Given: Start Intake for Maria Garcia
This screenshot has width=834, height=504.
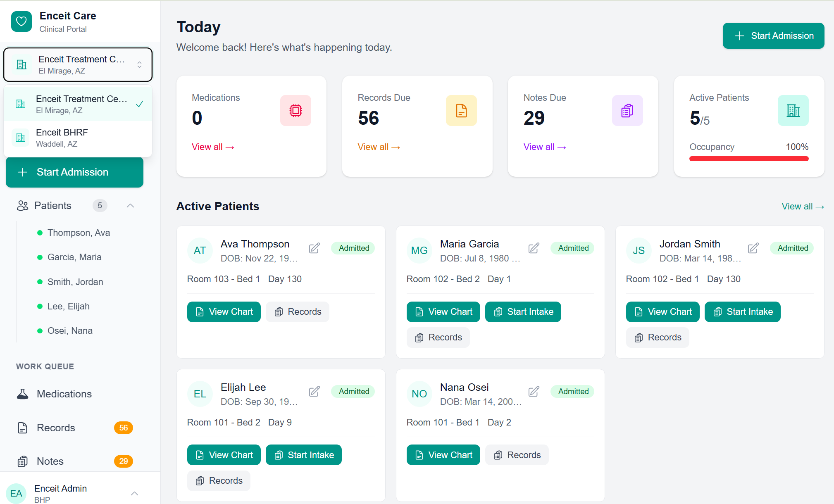Looking at the screenshot, I should [523, 312].
